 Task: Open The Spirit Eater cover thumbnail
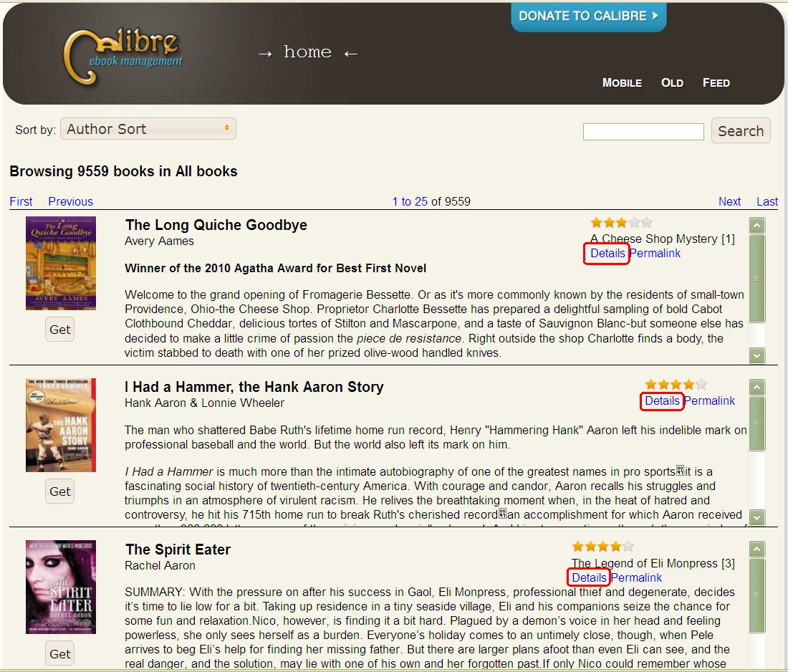point(61,587)
